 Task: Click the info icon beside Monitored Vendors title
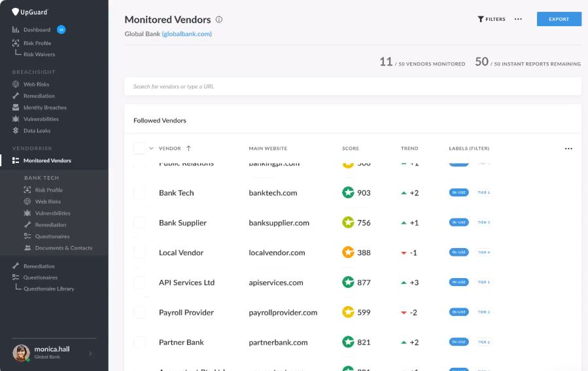click(x=219, y=20)
